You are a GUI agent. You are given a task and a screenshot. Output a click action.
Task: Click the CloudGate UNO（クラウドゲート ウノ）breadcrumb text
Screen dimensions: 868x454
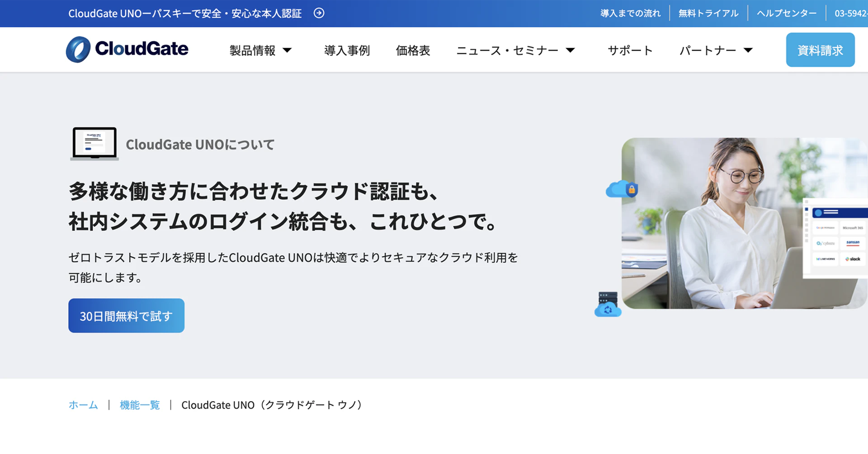[x=273, y=405]
